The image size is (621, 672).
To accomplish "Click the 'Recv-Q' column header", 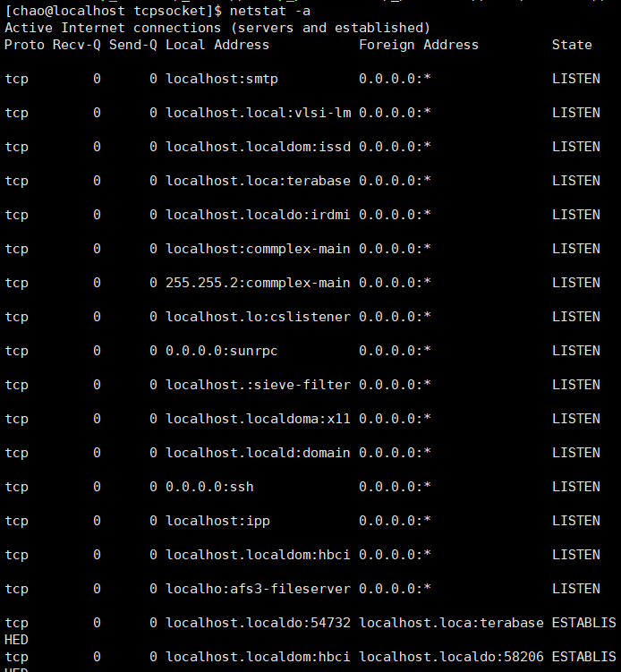I will pos(77,45).
